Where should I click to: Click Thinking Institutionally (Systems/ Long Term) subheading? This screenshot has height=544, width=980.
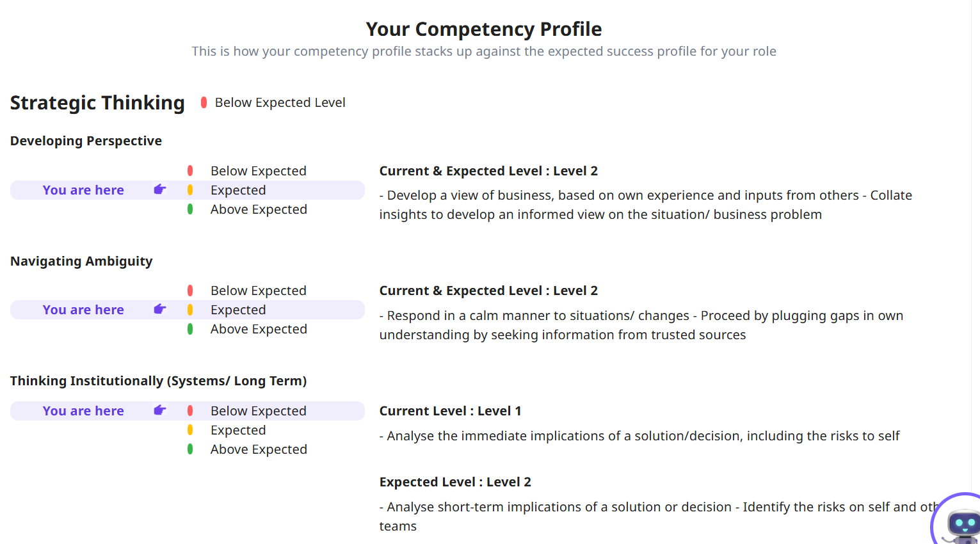click(158, 381)
